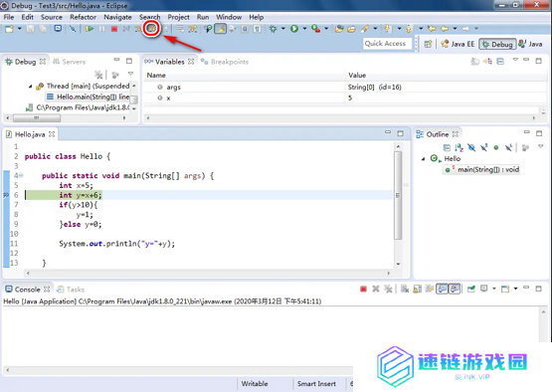Toggle Show Type Names in Variables
The image size is (552, 392).
(474, 62)
